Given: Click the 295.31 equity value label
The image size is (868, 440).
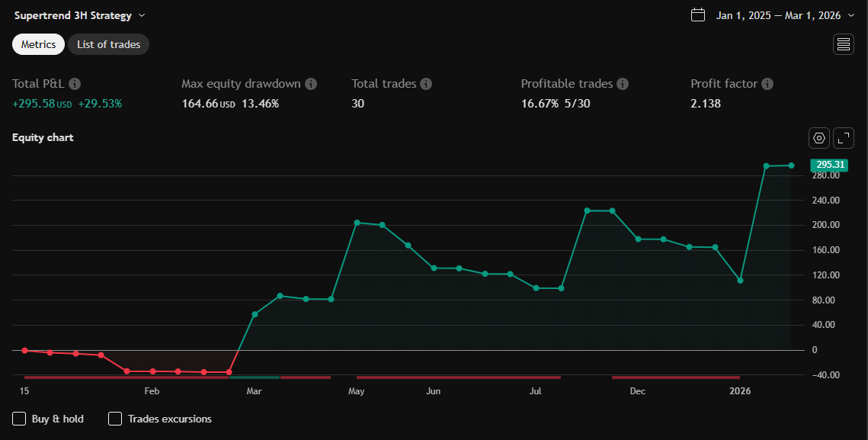Looking at the screenshot, I should pyautogui.click(x=829, y=165).
